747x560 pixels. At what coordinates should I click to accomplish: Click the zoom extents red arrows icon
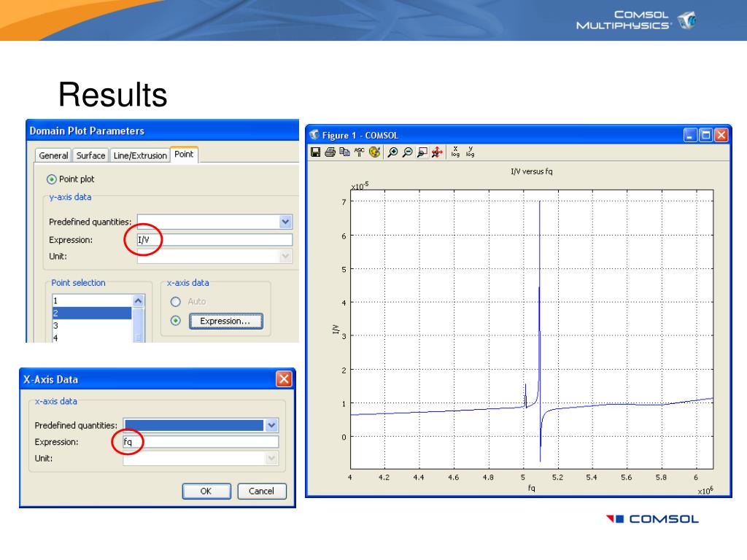(x=437, y=152)
